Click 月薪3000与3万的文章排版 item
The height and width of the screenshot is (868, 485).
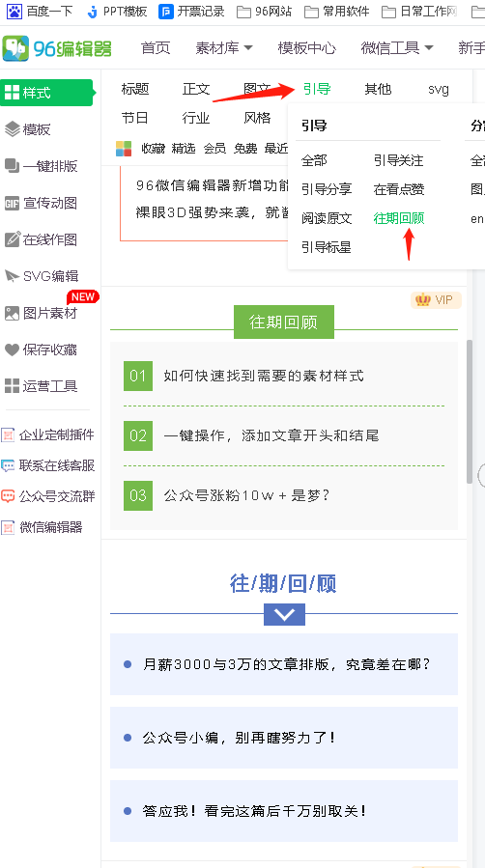tap(284, 664)
